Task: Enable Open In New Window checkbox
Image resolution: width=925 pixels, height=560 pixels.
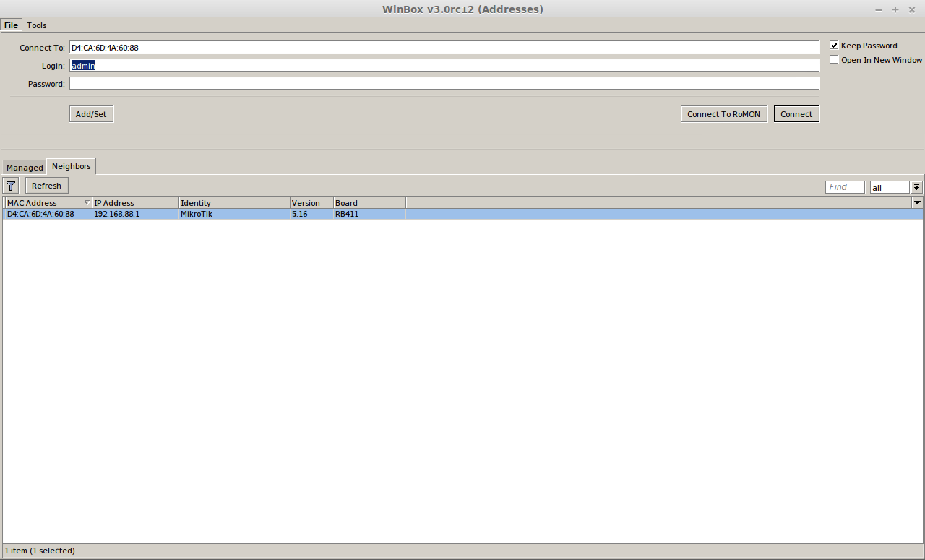Action: click(834, 60)
